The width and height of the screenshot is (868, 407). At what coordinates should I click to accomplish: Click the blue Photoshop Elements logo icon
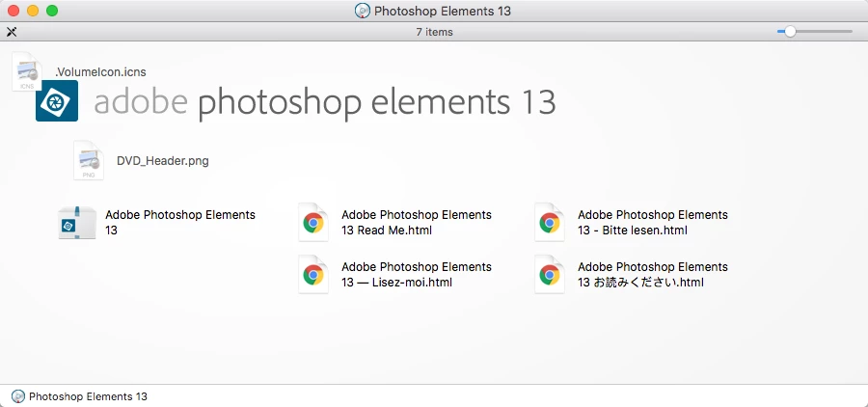point(57,100)
